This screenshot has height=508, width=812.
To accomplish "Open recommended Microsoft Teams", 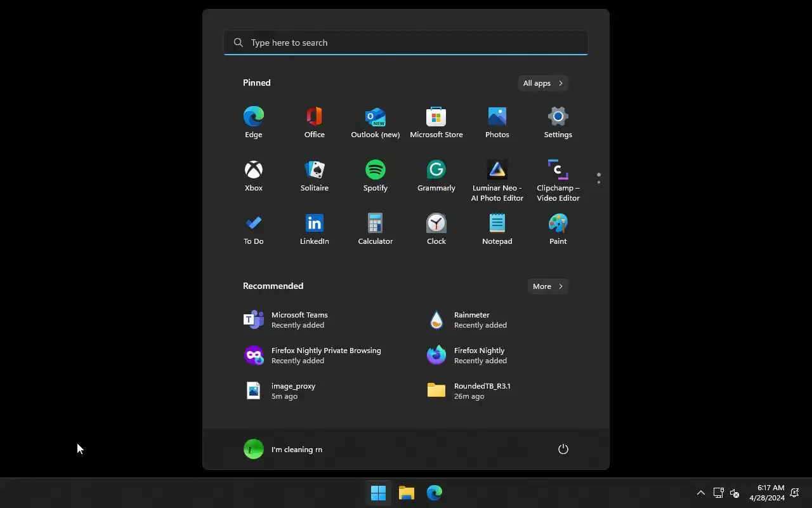I will pos(315,319).
